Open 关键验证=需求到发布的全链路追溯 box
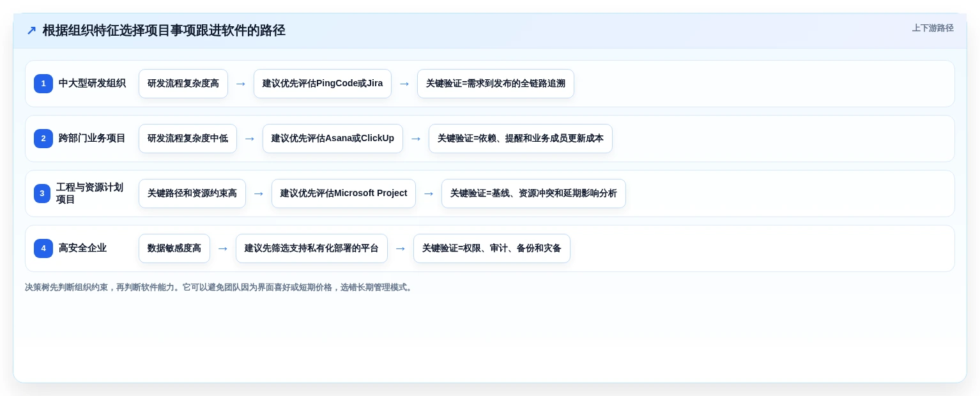 coord(496,84)
